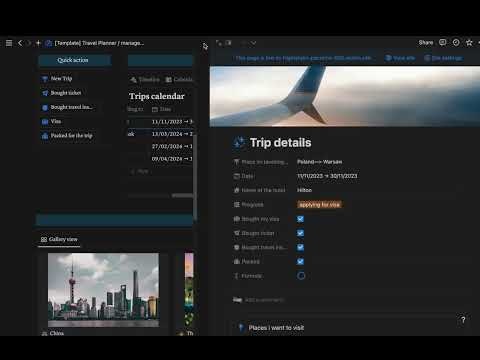Image resolution: width=480 pixels, height=360 pixels.
Task: Edit the Poland --> Warsaw place value
Action: (x=319, y=162)
